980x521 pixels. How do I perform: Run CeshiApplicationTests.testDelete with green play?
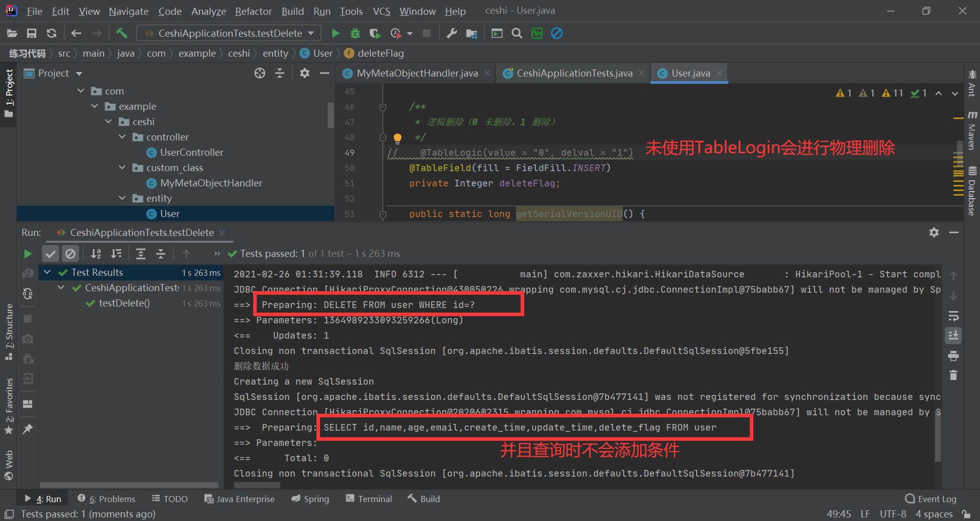pyautogui.click(x=335, y=33)
